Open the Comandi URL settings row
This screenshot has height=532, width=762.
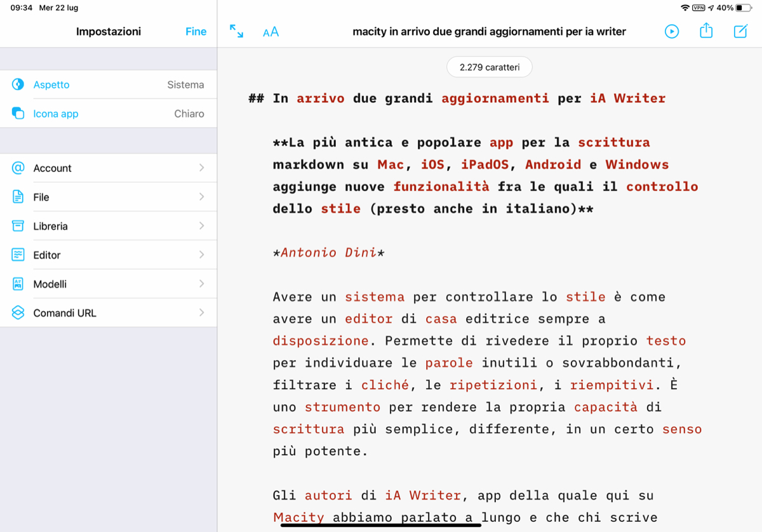[108, 313]
